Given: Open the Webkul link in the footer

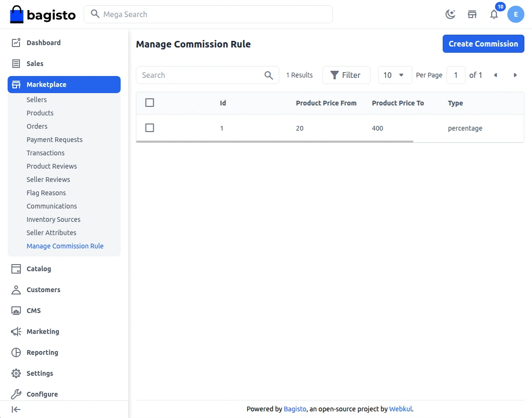Looking at the screenshot, I should coord(400,409).
